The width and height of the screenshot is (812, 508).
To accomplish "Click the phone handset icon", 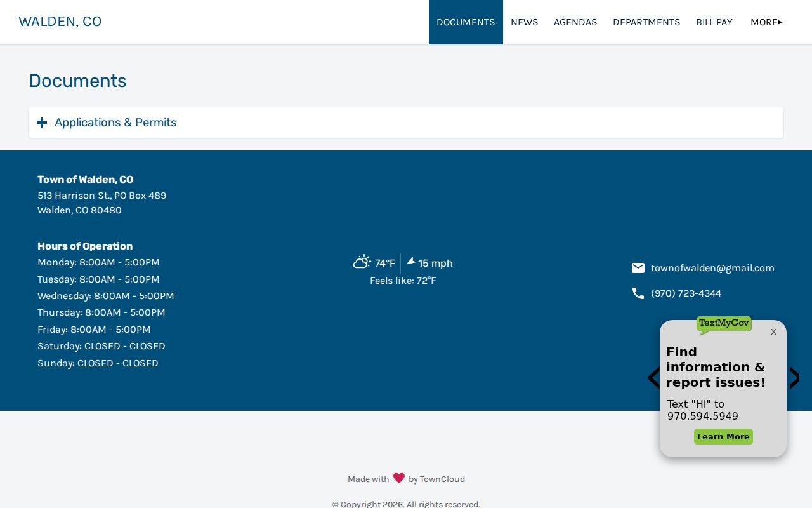I will point(638,293).
